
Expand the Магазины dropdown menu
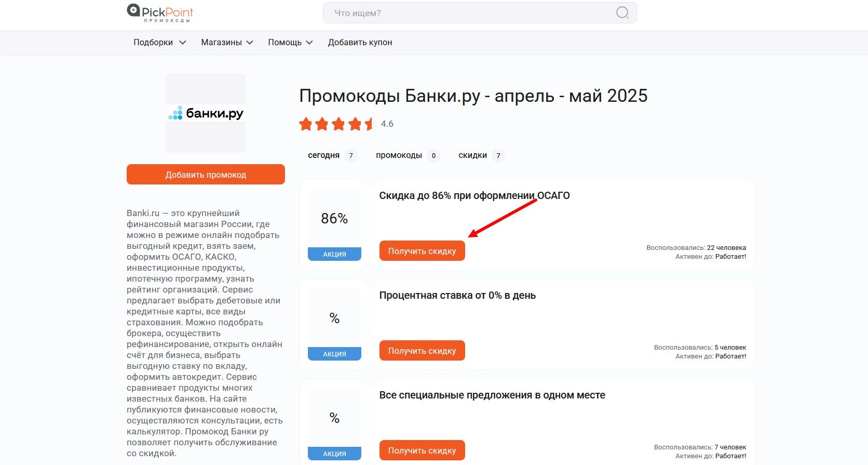[x=227, y=43]
